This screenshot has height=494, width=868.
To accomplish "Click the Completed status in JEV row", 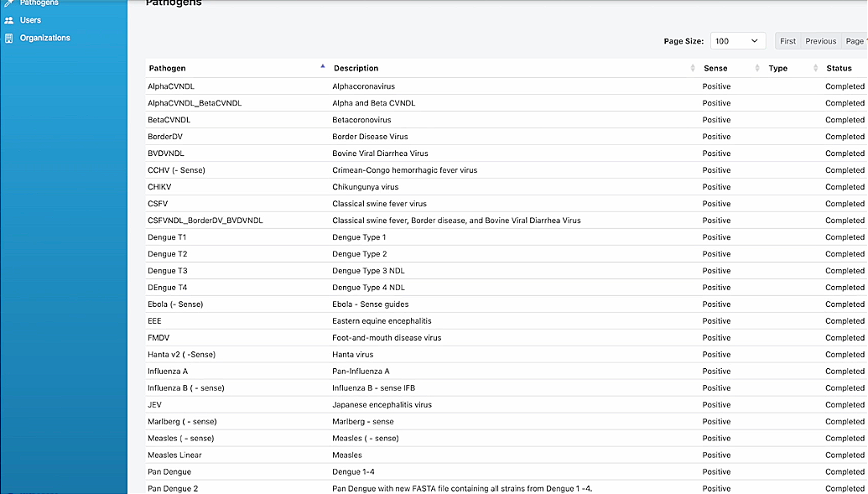I will (x=845, y=405).
